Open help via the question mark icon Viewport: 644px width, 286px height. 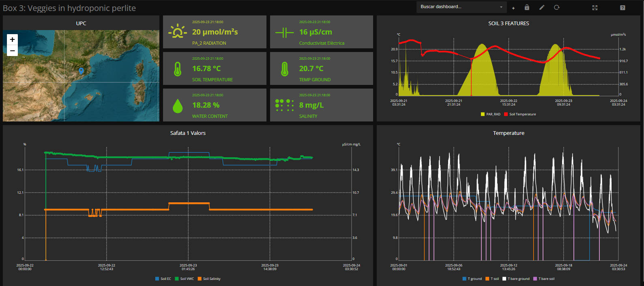point(623,8)
